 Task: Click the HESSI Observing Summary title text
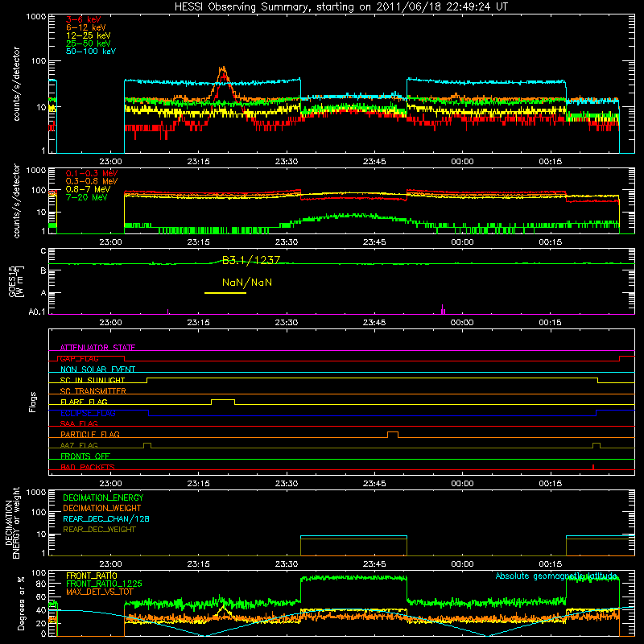click(341, 6)
